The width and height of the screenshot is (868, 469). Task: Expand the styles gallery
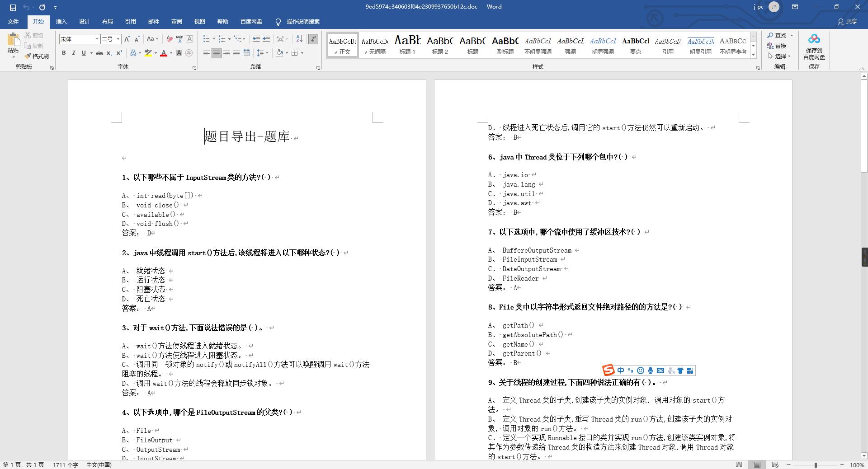pos(753,55)
